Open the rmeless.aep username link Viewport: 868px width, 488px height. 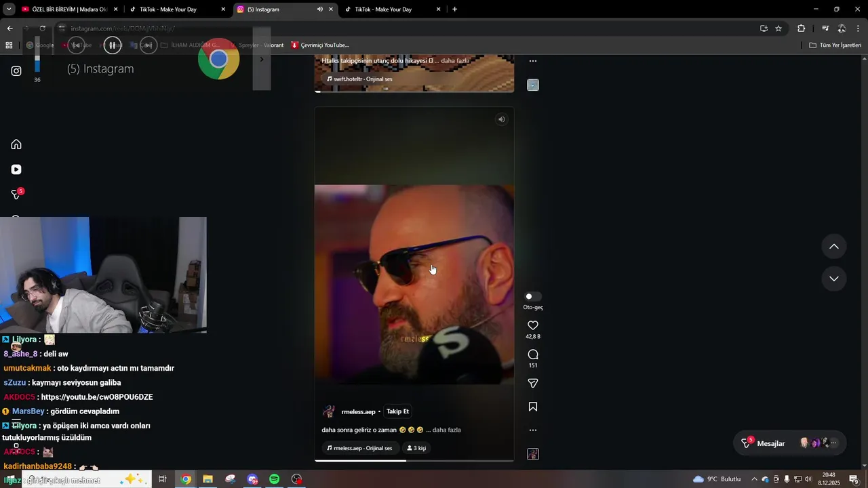click(x=358, y=411)
